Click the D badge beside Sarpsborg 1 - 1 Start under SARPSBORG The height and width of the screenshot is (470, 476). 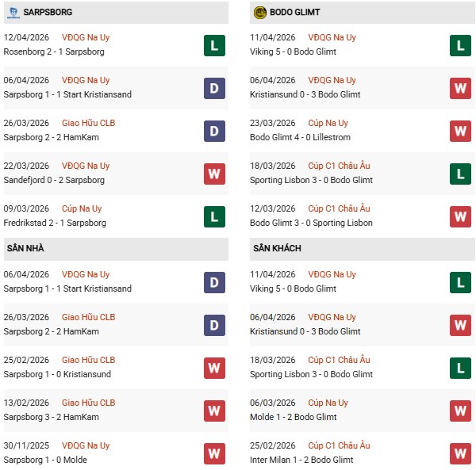point(214,88)
